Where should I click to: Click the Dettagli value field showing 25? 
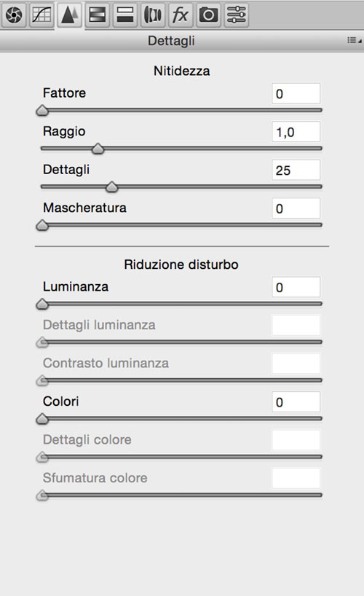[296, 170]
